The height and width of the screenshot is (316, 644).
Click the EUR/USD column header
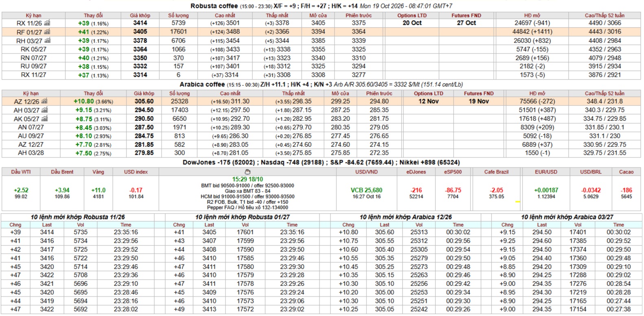point(546,172)
